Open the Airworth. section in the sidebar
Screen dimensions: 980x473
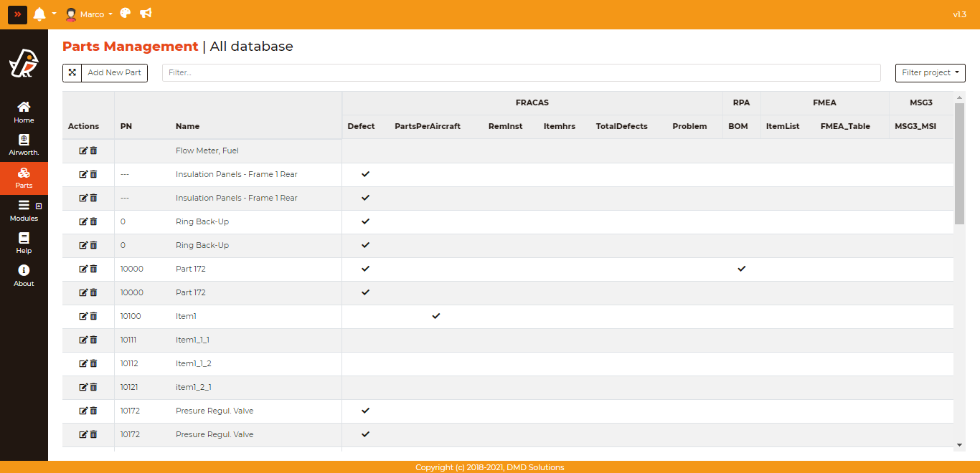tap(24, 144)
